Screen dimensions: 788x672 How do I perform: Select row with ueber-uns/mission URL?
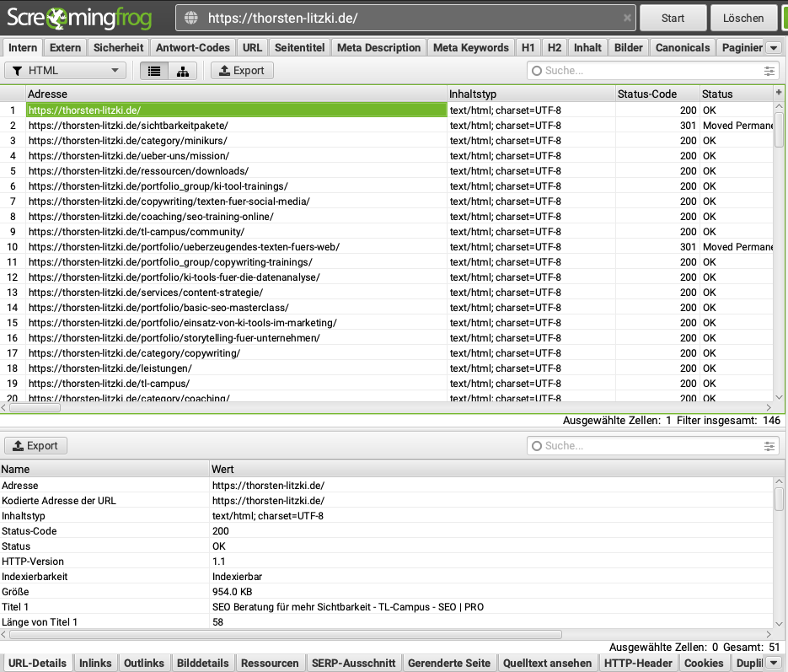pos(386,156)
